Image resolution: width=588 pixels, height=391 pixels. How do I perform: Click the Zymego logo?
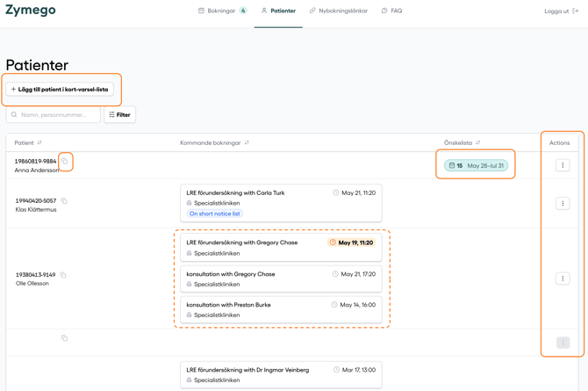(x=31, y=11)
